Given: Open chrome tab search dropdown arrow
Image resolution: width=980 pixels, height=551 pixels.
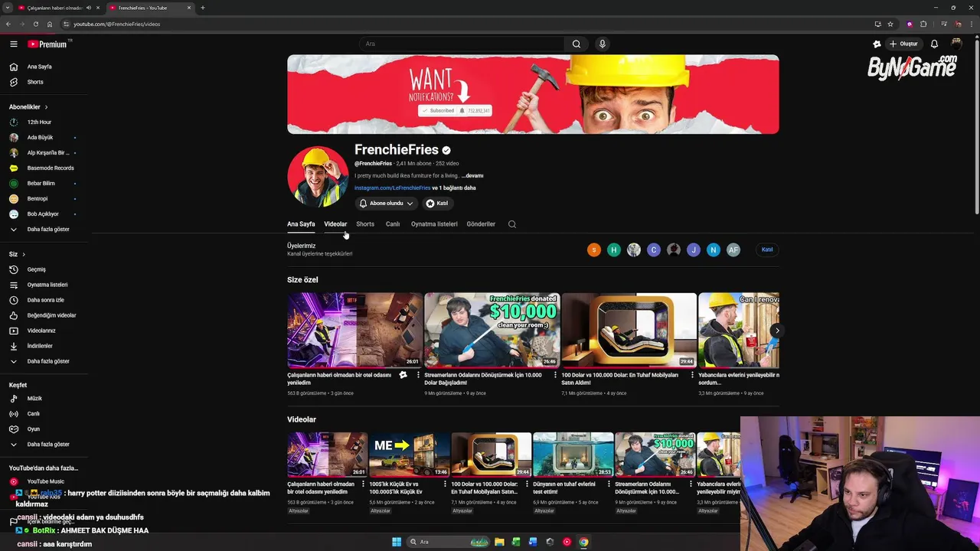Looking at the screenshot, I should click(x=7, y=8).
